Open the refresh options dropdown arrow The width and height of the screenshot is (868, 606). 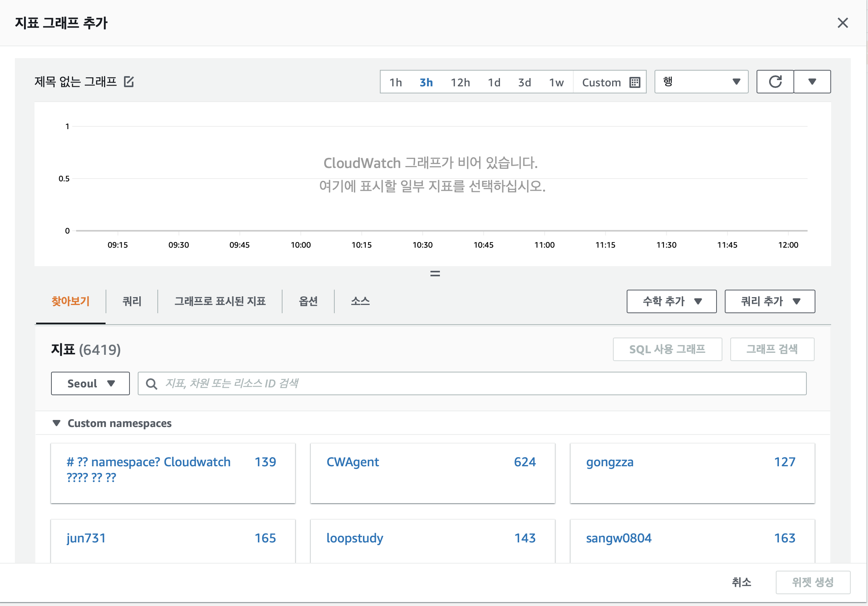pos(812,82)
